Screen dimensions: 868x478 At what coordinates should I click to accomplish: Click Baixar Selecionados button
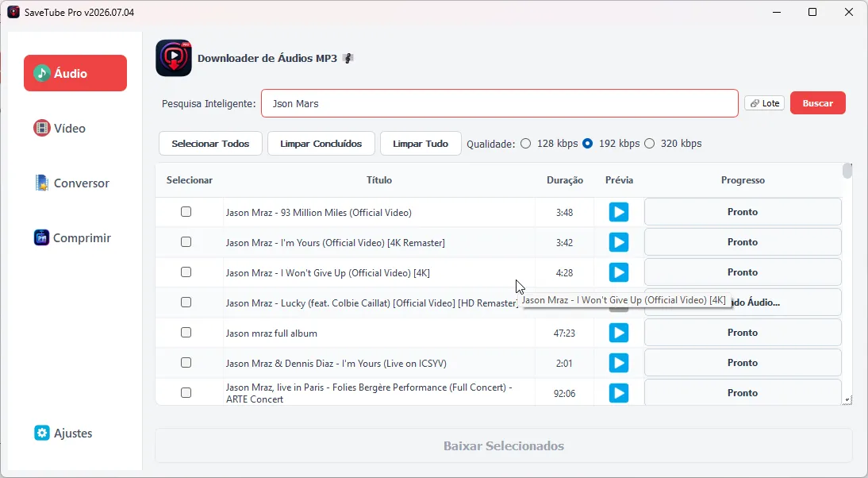(503, 446)
